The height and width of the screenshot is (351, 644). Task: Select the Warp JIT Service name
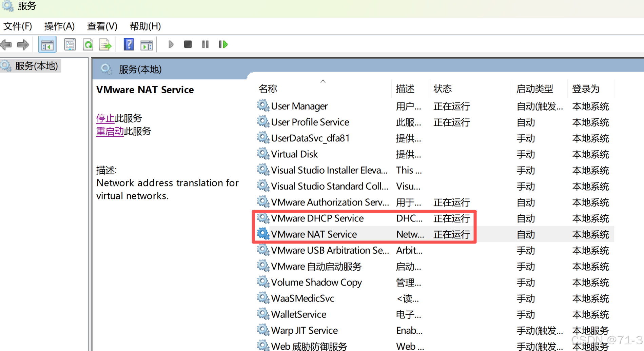[304, 330]
